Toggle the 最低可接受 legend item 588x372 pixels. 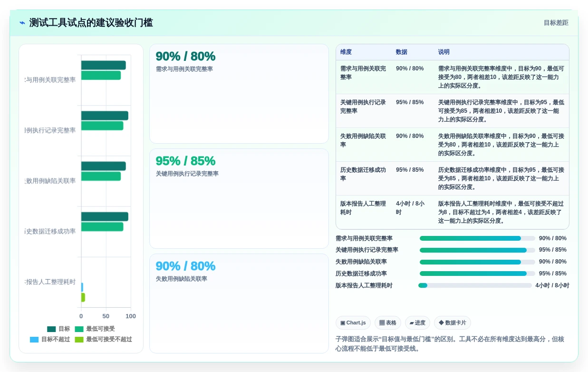coord(95,329)
